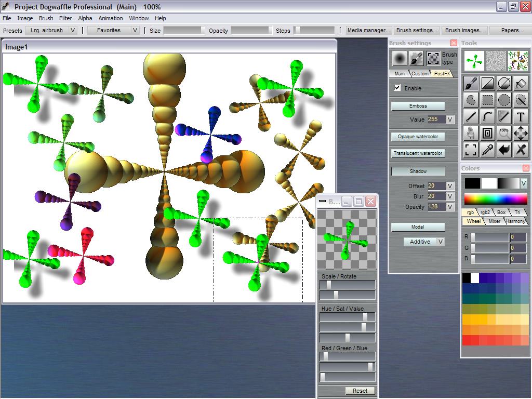
Task: Choose the Text tool
Action: [x=521, y=116]
